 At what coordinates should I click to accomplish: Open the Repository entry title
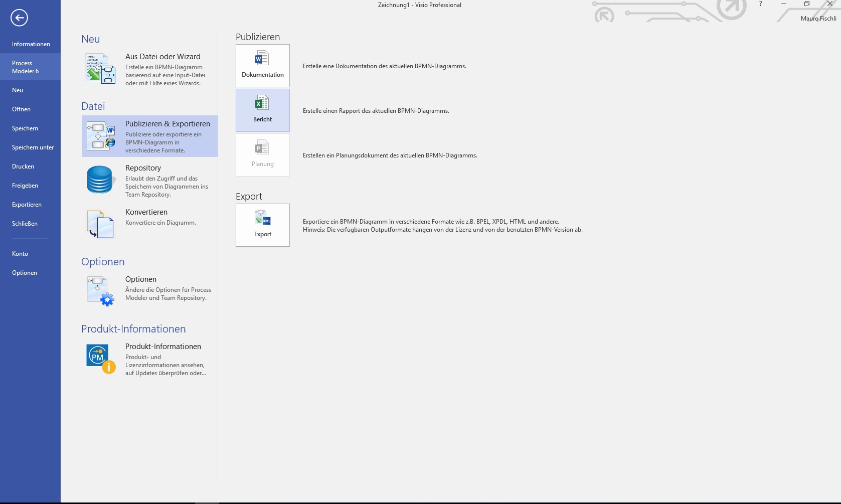point(143,168)
